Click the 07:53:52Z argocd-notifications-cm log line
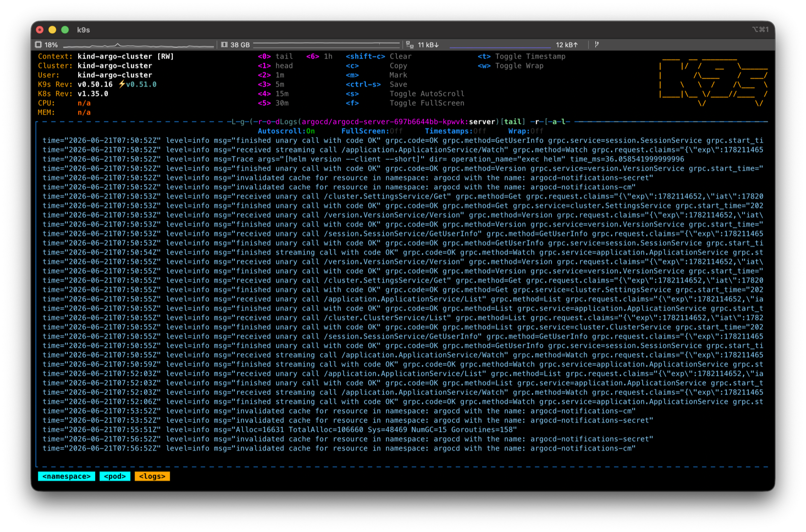 [339, 411]
